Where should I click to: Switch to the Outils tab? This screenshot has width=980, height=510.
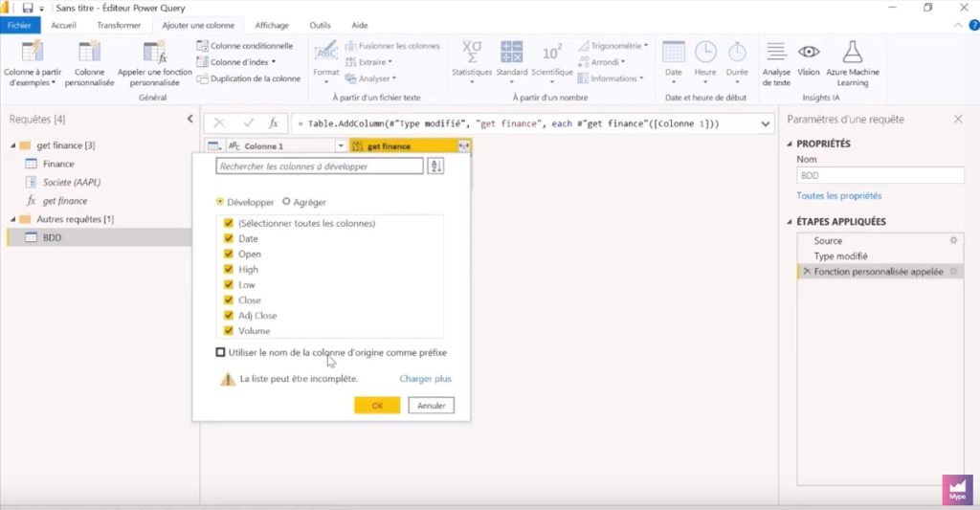coord(320,25)
